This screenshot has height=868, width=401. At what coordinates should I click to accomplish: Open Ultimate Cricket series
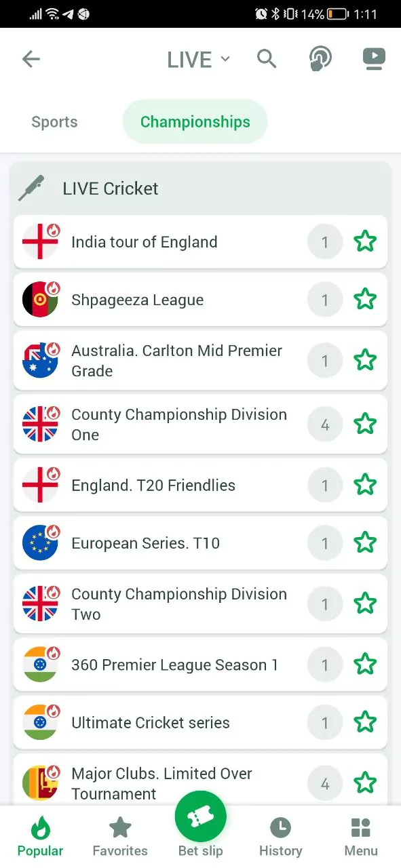coord(200,723)
